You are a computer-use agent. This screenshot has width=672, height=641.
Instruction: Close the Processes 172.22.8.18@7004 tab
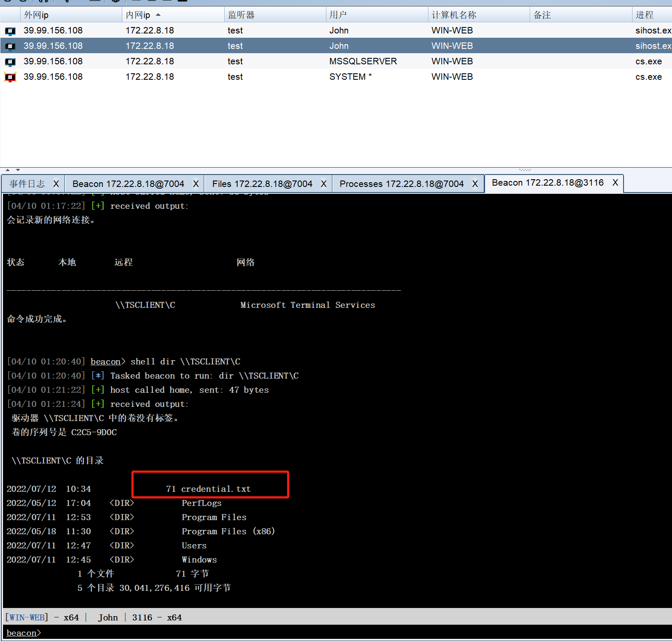pos(475,184)
